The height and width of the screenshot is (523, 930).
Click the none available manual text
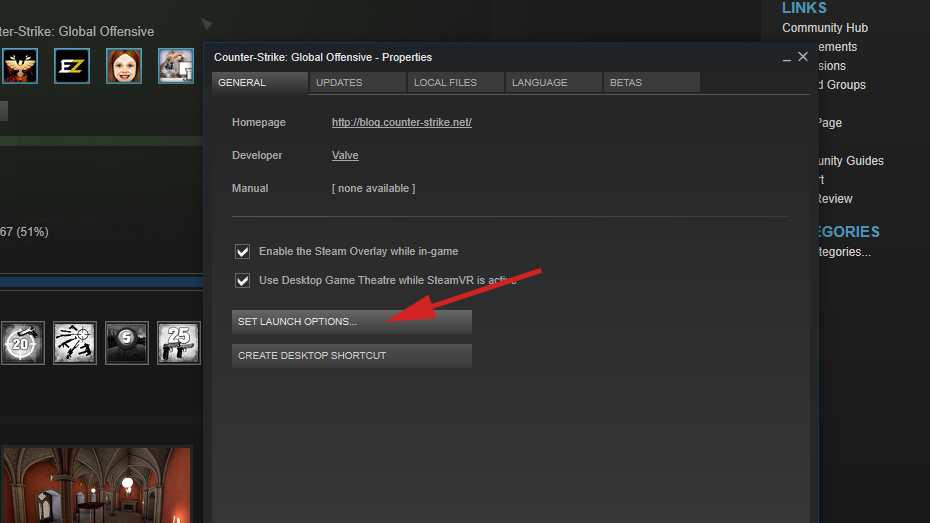click(374, 188)
